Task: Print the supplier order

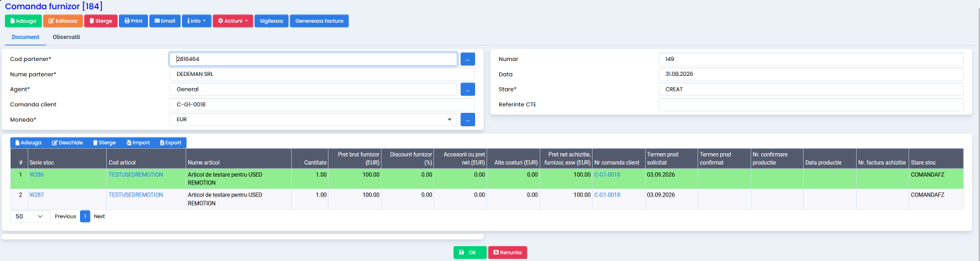Action: [133, 21]
